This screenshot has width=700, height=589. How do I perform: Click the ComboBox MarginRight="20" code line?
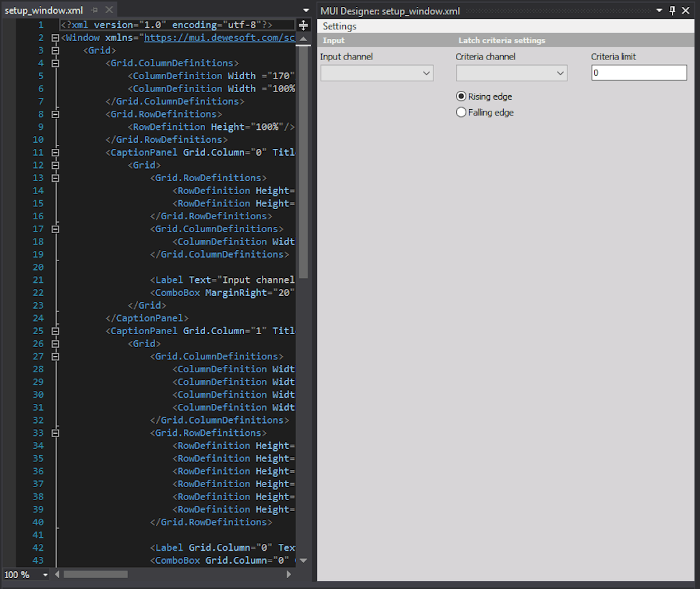222,292
